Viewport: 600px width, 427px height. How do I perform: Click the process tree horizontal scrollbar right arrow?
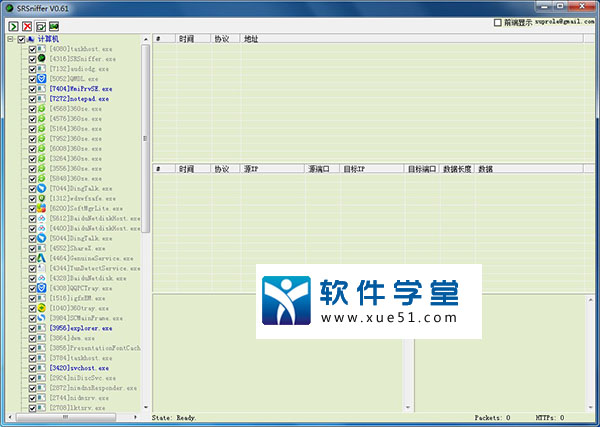tap(135, 417)
